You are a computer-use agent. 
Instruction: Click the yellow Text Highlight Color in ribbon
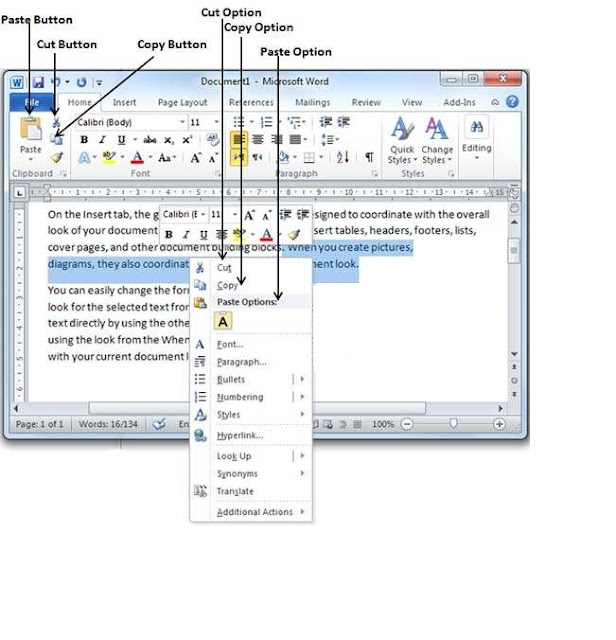[x=109, y=158]
